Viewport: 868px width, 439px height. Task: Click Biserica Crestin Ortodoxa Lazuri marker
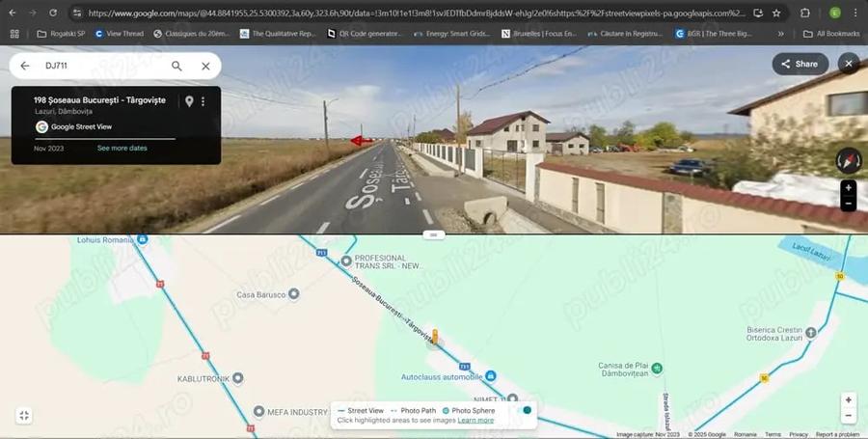(x=811, y=333)
